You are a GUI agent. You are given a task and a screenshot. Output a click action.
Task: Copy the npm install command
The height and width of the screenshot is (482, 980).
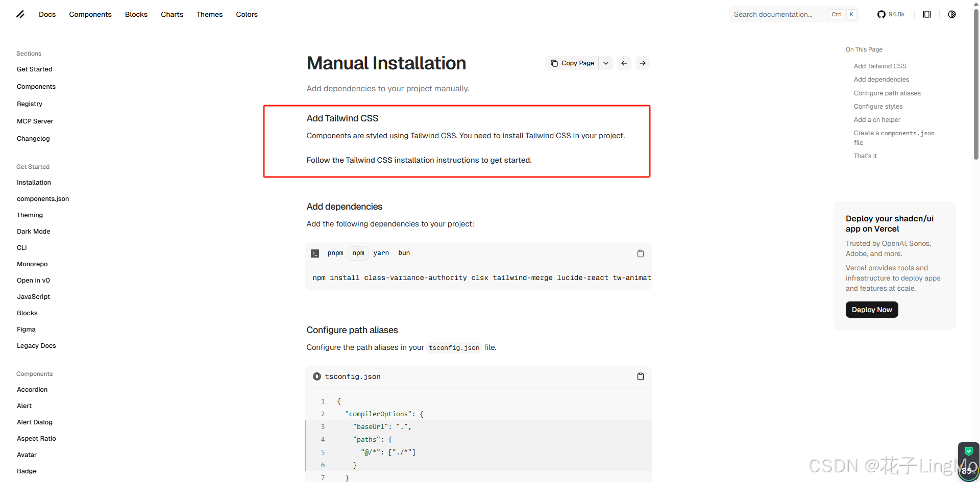click(641, 253)
